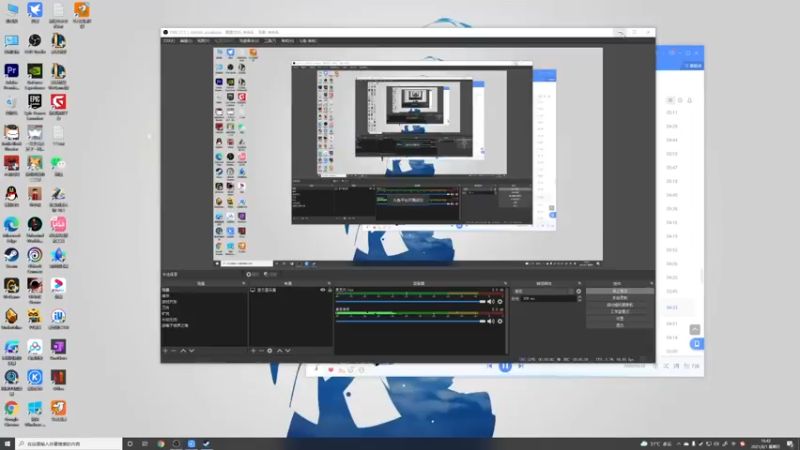Adjust the Desktop Audio volume slider
Screen dimensions: 800x450
click(411, 321)
